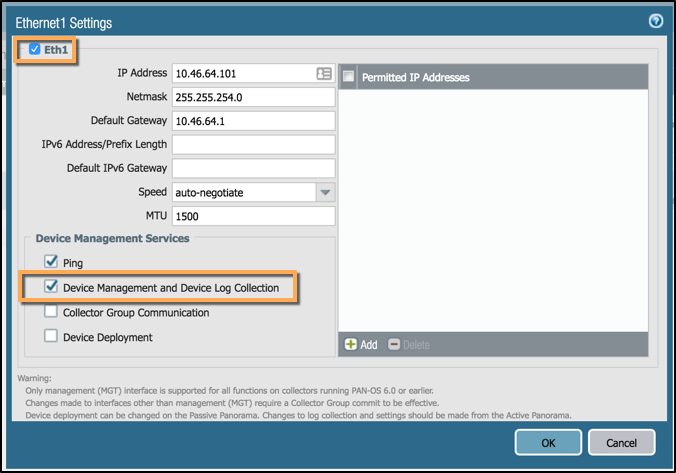Click the Collector Group Communication label
The image size is (676, 473).
(136, 313)
